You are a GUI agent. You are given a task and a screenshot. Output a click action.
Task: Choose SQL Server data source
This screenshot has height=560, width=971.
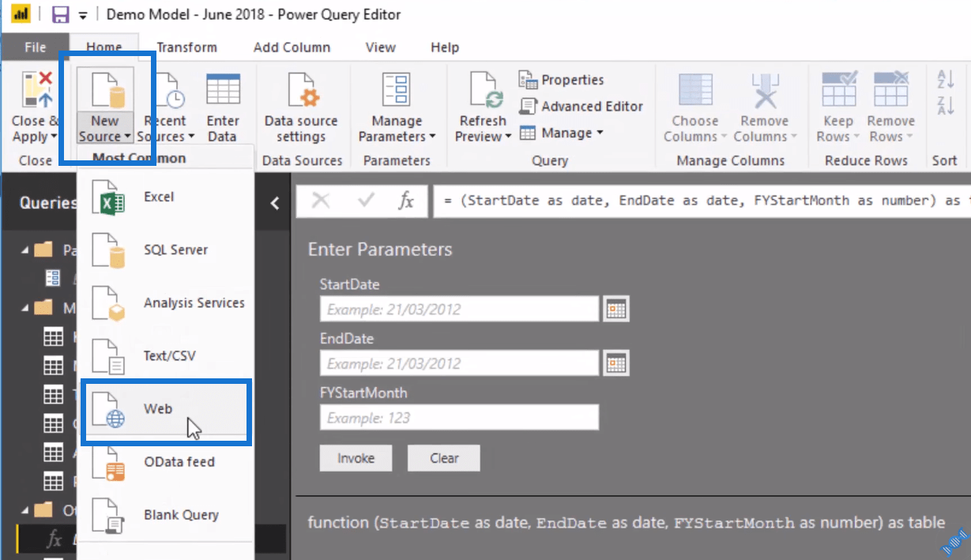[x=166, y=250]
